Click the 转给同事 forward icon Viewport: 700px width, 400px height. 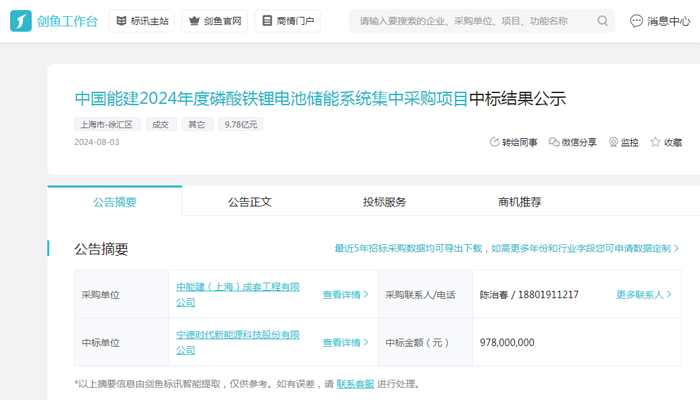pos(494,143)
